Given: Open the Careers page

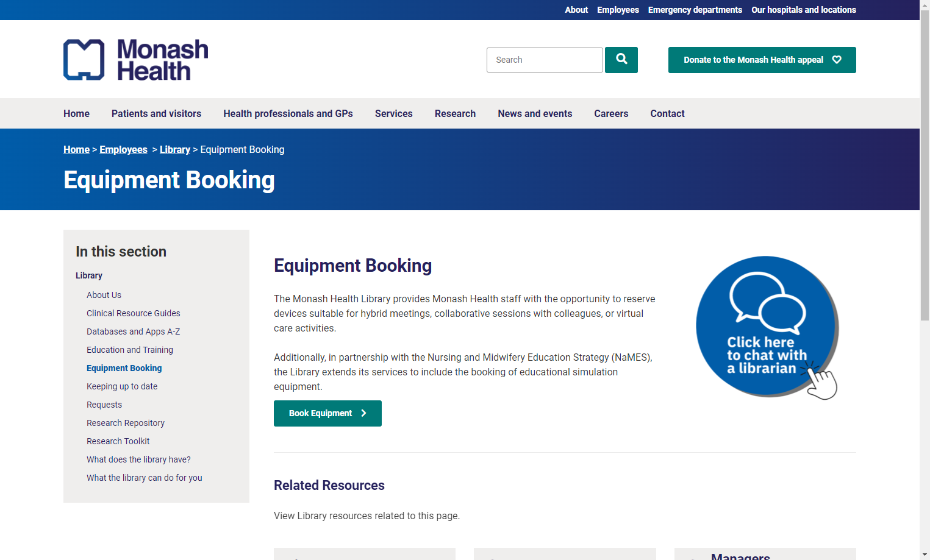Looking at the screenshot, I should tap(611, 113).
